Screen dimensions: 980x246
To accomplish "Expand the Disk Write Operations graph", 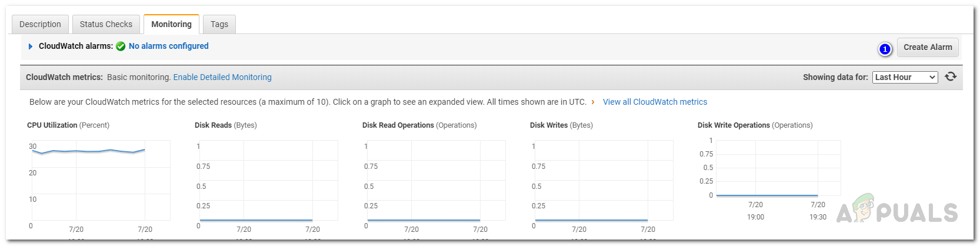I will 771,171.
